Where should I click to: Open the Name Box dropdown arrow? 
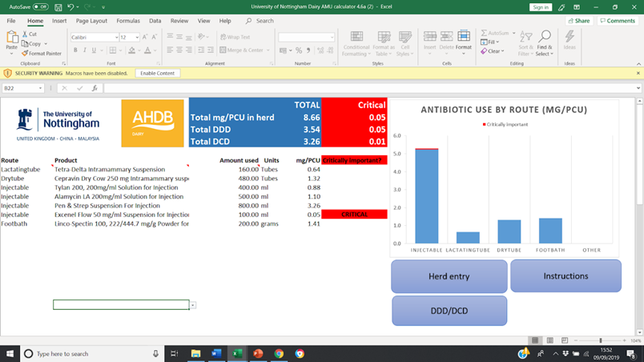tap(41, 88)
